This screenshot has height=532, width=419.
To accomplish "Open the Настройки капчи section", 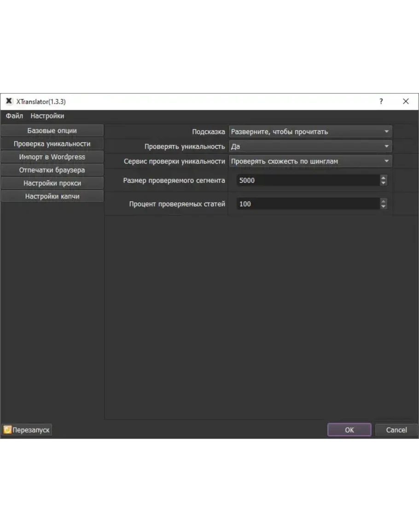I will coord(52,196).
